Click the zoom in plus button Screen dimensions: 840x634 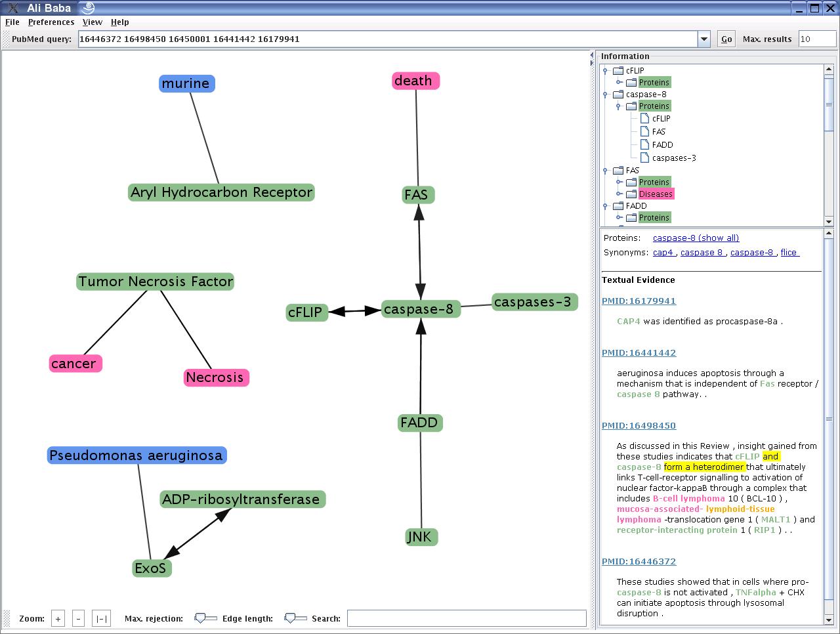coord(58,618)
